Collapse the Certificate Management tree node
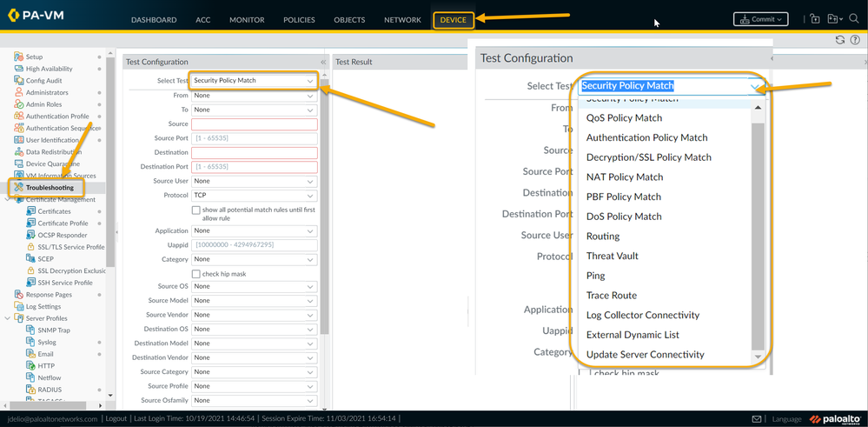 pos(7,199)
